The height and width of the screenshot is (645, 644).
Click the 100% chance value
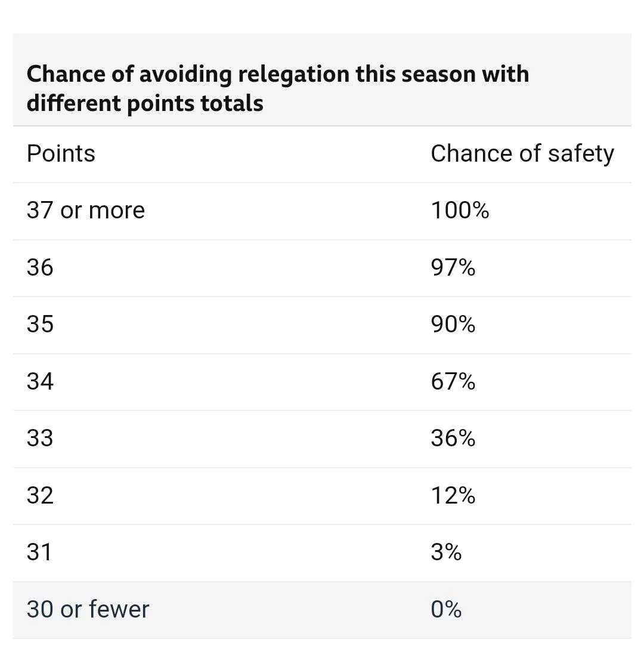coord(460,211)
